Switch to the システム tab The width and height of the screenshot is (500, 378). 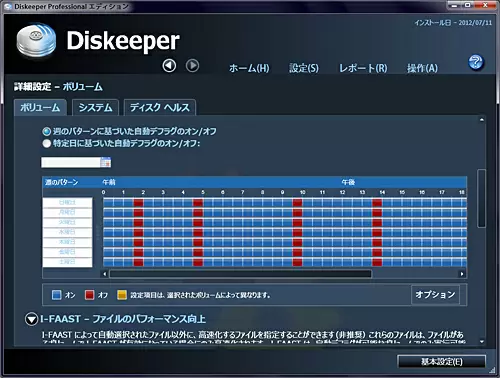point(95,107)
